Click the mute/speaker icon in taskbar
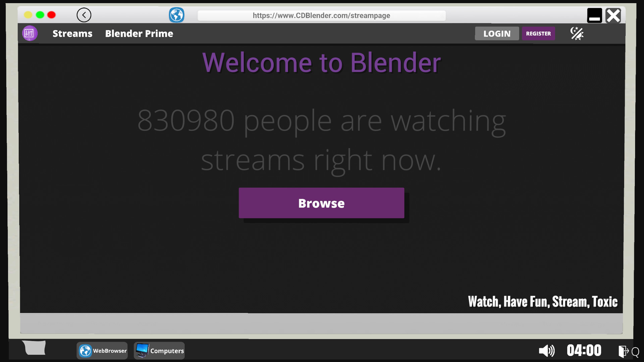This screenshot has width=644, height=362. coord(545,351)
